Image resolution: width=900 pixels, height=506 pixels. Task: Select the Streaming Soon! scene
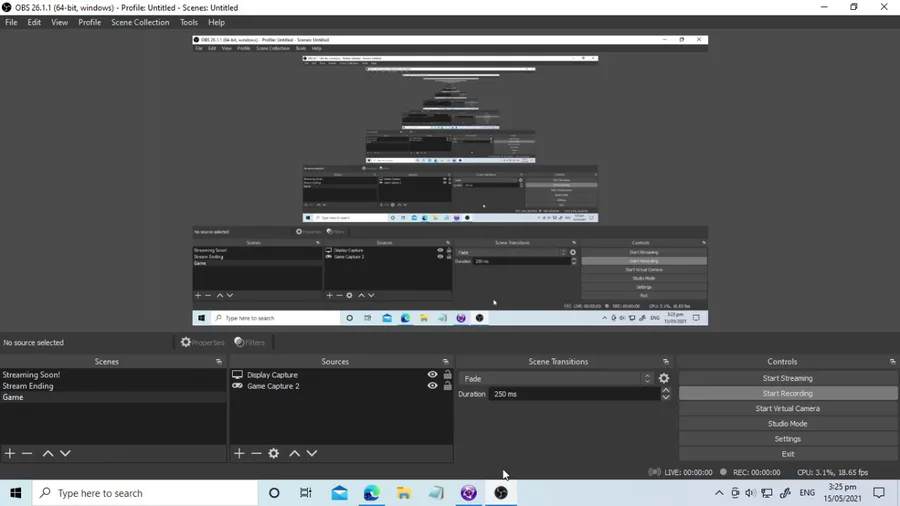113,375
